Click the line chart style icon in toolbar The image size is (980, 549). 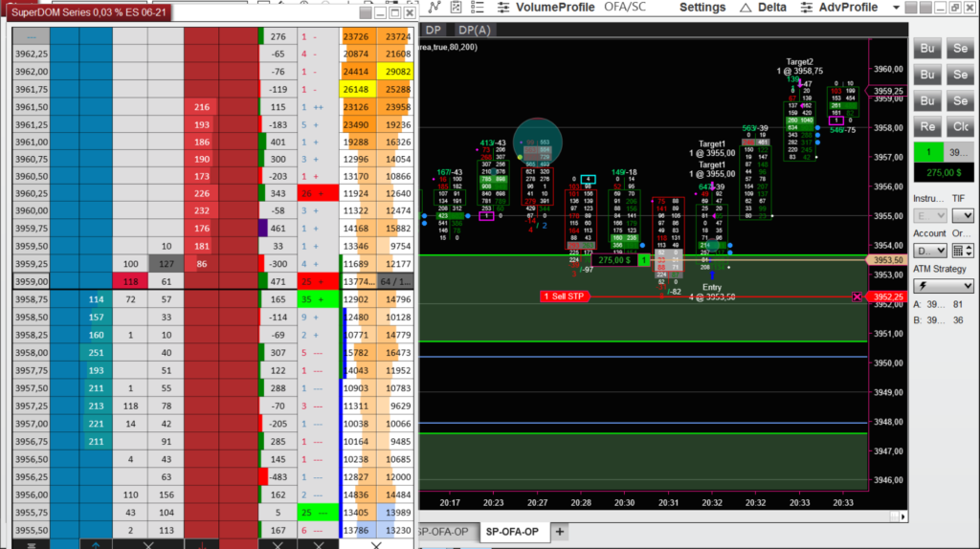(434, 7)
